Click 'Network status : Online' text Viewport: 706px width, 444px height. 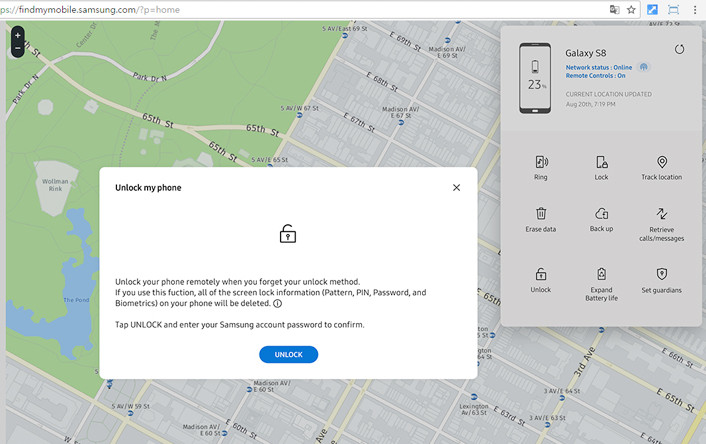[599, 67]
